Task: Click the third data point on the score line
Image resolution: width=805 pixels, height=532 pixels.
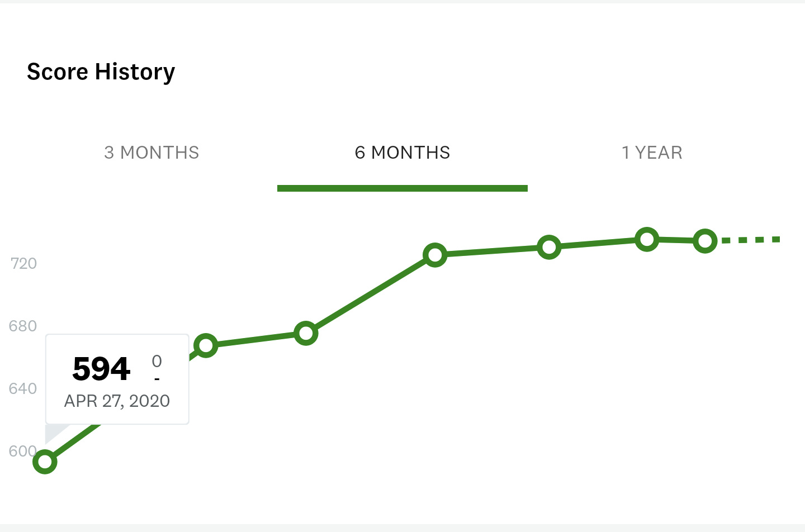Action: click(x=306, y=334)
